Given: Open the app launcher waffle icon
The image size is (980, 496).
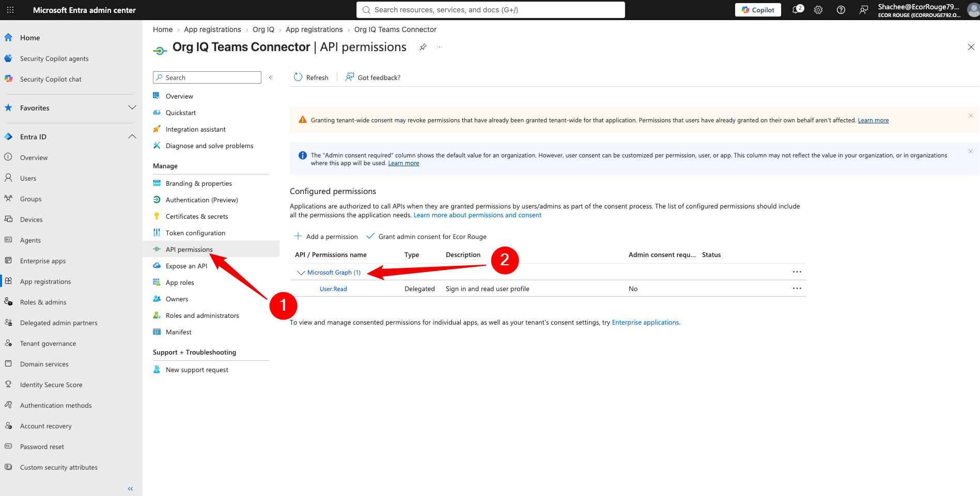Looking at the screenshot, I should pyautogui.click(x=10, y=10).
